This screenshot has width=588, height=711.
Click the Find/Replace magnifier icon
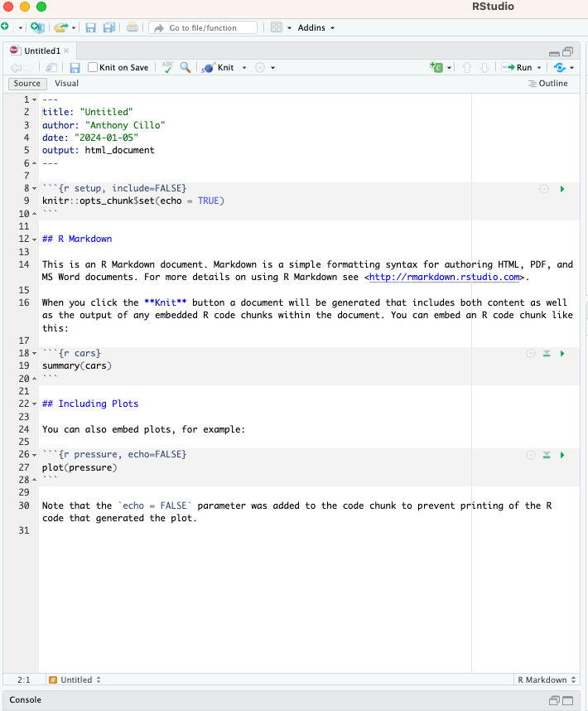point(186,67)
